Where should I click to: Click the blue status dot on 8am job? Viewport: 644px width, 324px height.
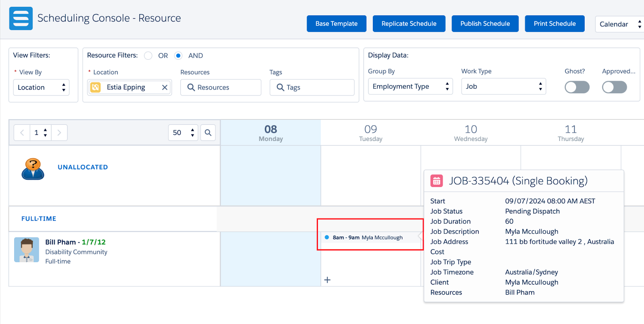(327, 237)
